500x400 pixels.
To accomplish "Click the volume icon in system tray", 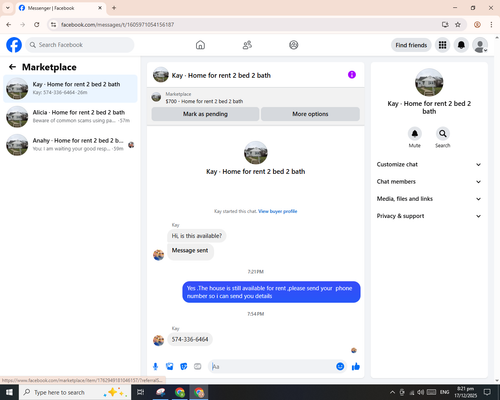I will pos(421,392).
